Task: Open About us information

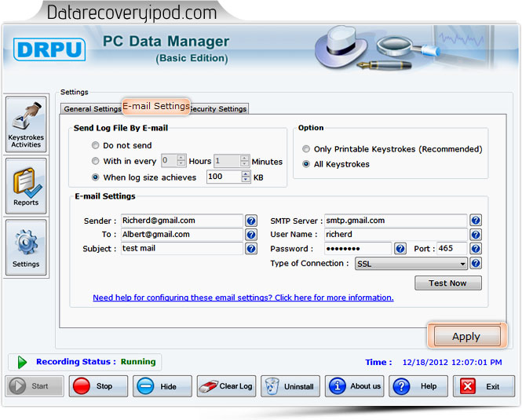Action: coord(354,386)
